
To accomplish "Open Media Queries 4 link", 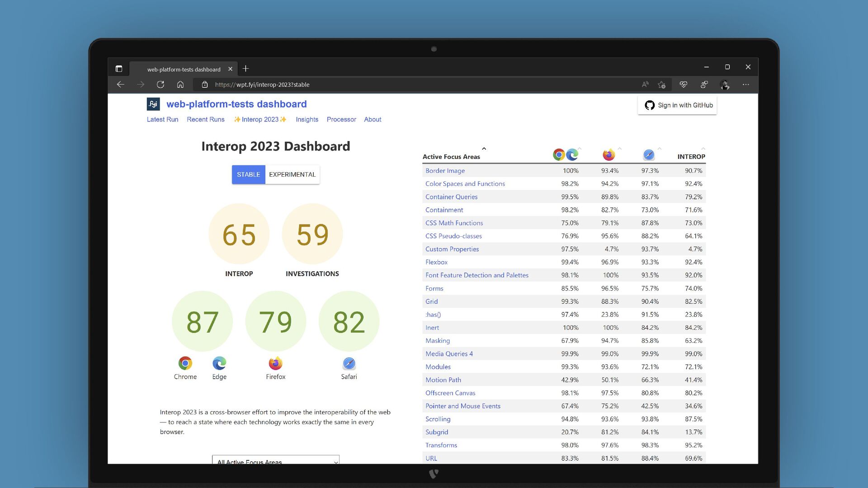I will (x=449, y=354).
